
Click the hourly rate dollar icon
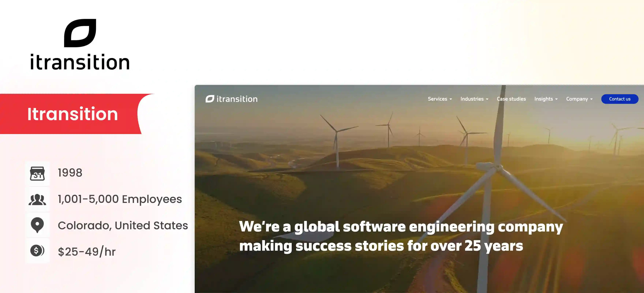pyautogui.click(x=38, y=251)
